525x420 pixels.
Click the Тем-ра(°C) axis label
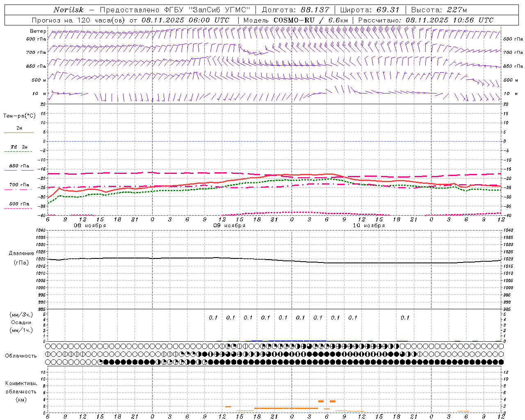[19, 116]
